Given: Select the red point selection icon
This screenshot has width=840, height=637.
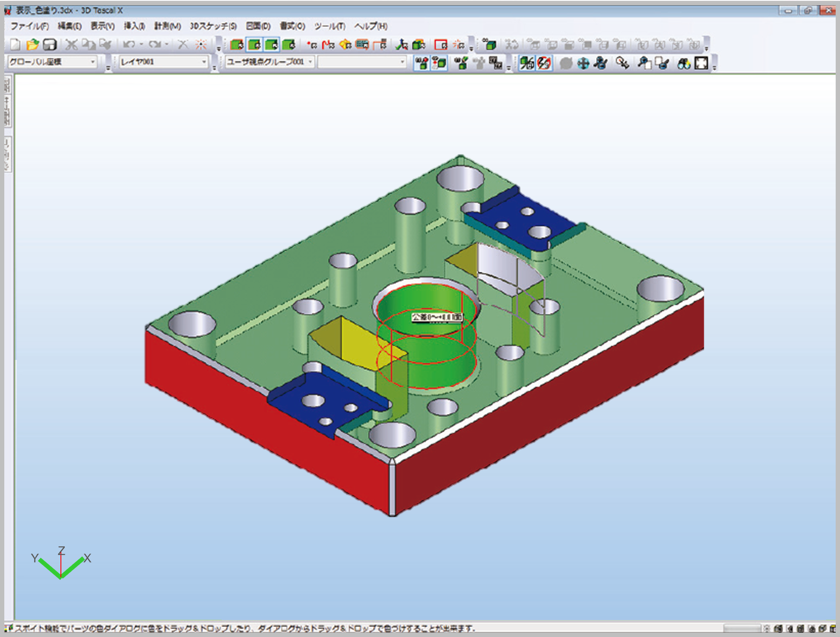Looking at the screenshot, I should (312, 44).
